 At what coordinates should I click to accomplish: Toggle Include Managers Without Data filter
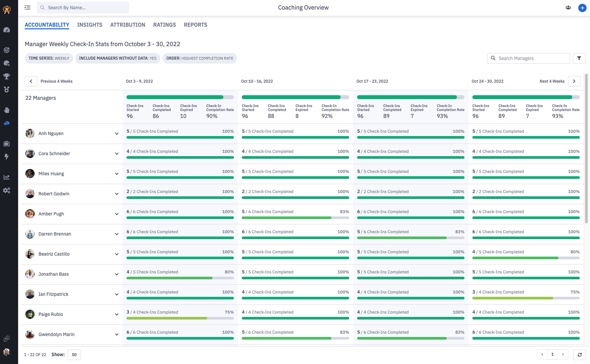(x=117, y=58)
